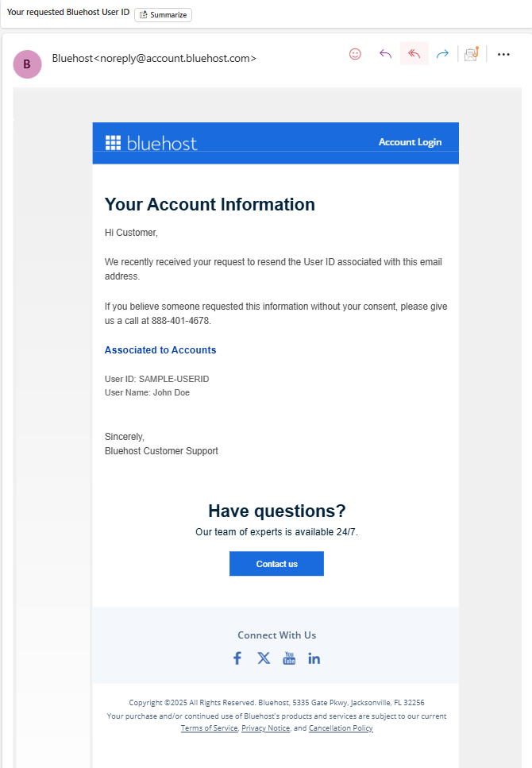This screenshot has width=532, height=768.
Task: Open the emoji reaction icon
Action: [355, 53]
